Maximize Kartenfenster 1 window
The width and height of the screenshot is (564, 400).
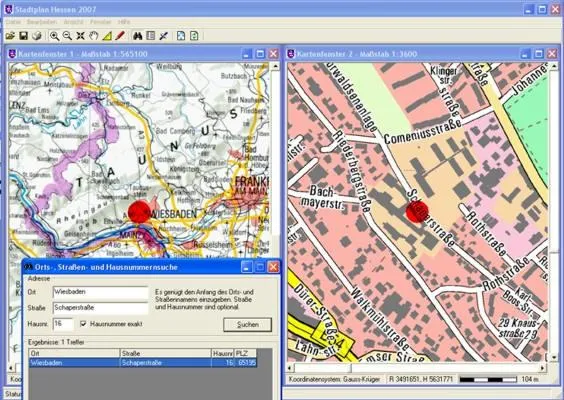click(x=260, y=54)
